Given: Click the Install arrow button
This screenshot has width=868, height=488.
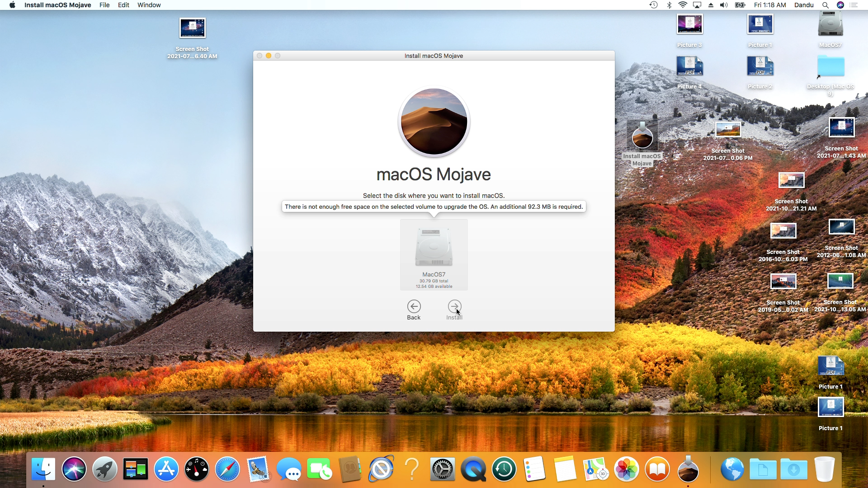Looking at the screenshot, I should (x=454, y=306).
